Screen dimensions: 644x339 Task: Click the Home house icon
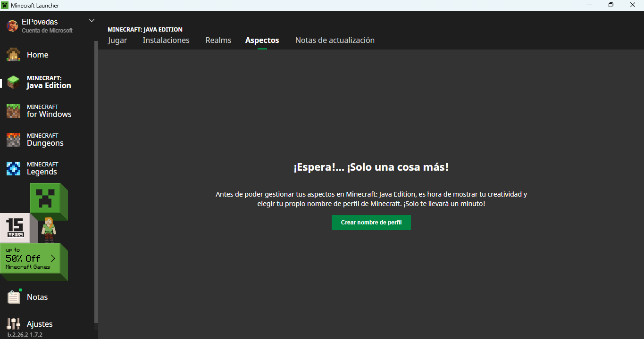13,55
